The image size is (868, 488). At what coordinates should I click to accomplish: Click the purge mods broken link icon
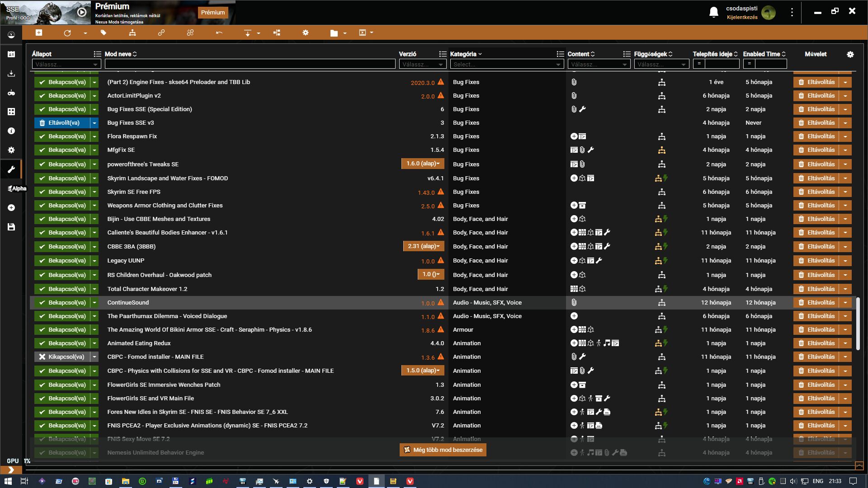pyautogui.click(x=190, y=33)
